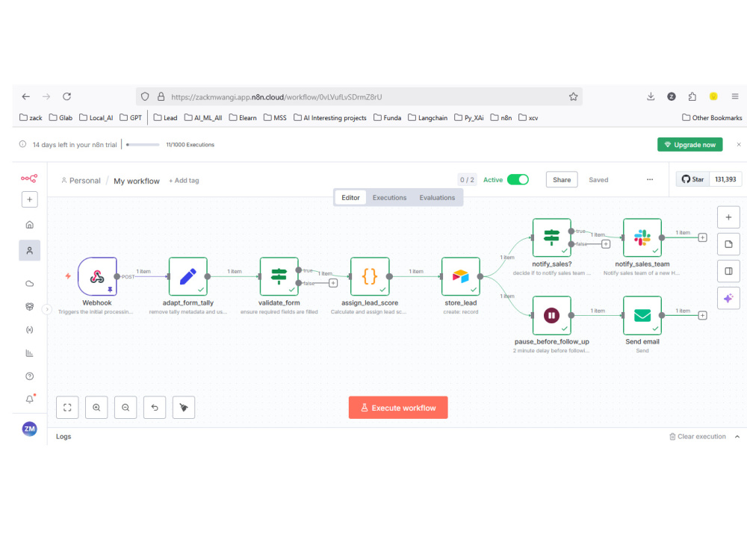Zoom out on the canvas
Viewport: 747px width, 560px height.
125,408
